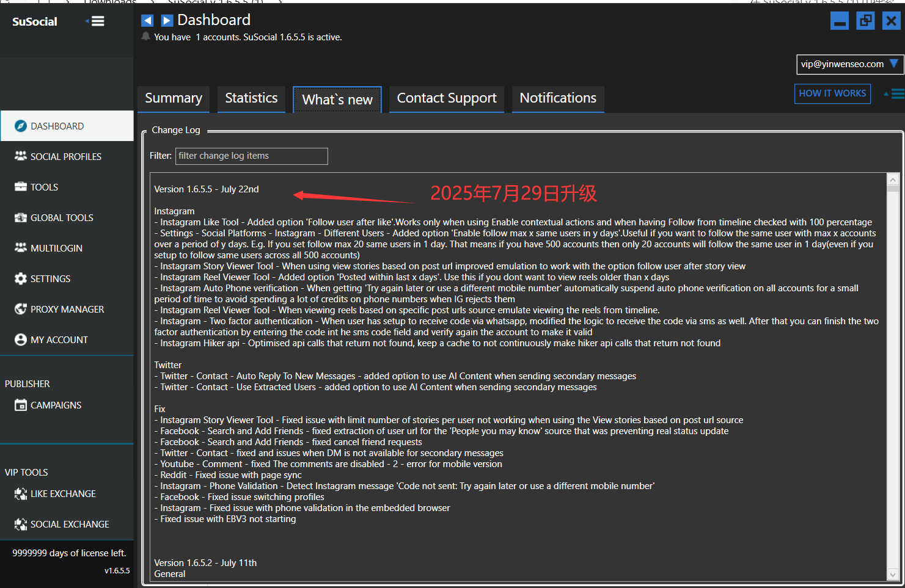Viewport: 905px width, 588px height.
Task: Click the change log scrollbar down arrow
Action: click(x=893, y=575)
